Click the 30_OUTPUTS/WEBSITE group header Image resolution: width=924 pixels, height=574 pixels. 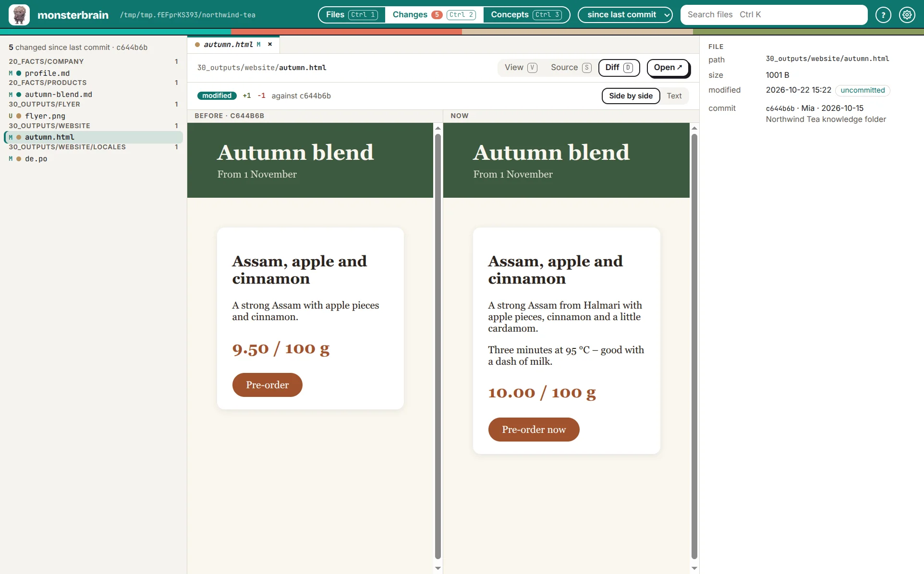point(94,126)
